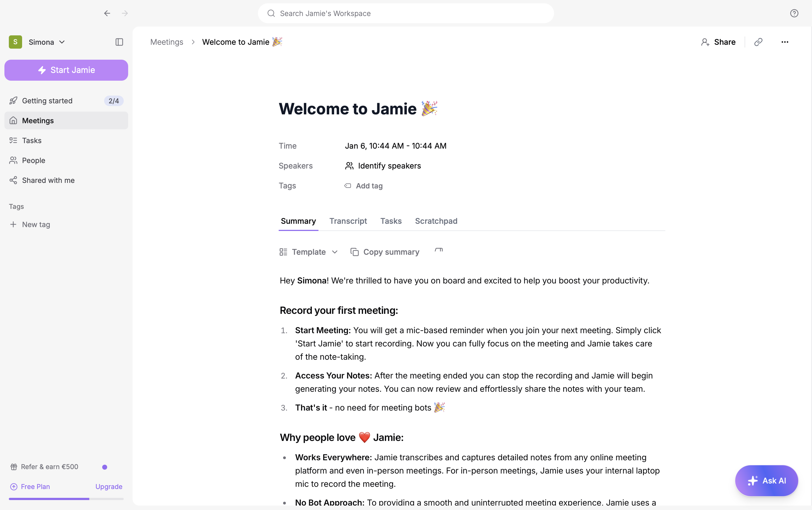Switch to the Scratchpad tab

(x=436, y=221)
